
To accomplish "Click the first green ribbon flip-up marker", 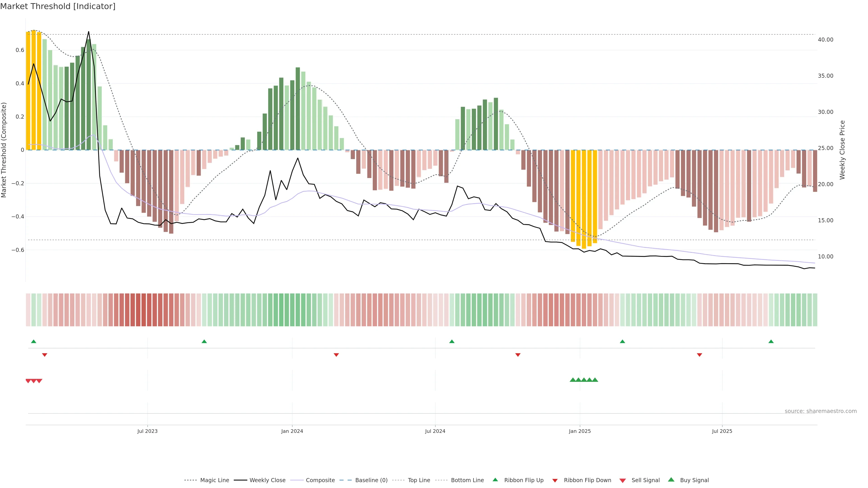I will [x=33, y=342].
